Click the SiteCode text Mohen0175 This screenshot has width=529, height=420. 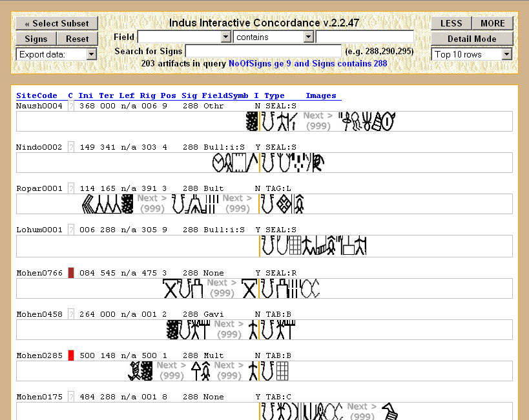39,397
